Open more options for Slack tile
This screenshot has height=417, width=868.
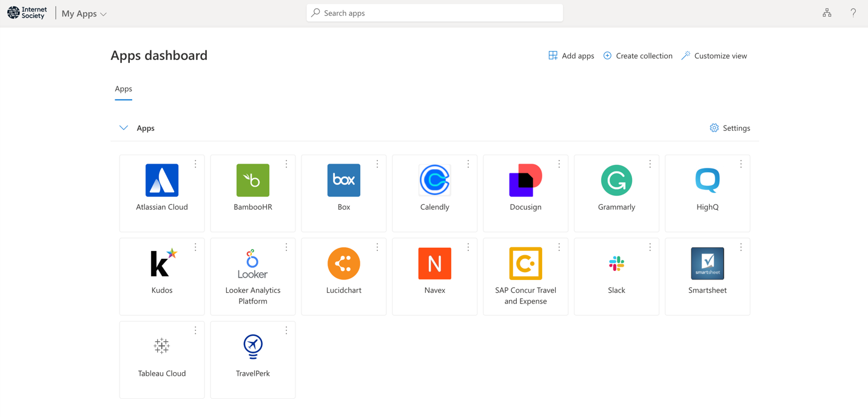point(650,247)
